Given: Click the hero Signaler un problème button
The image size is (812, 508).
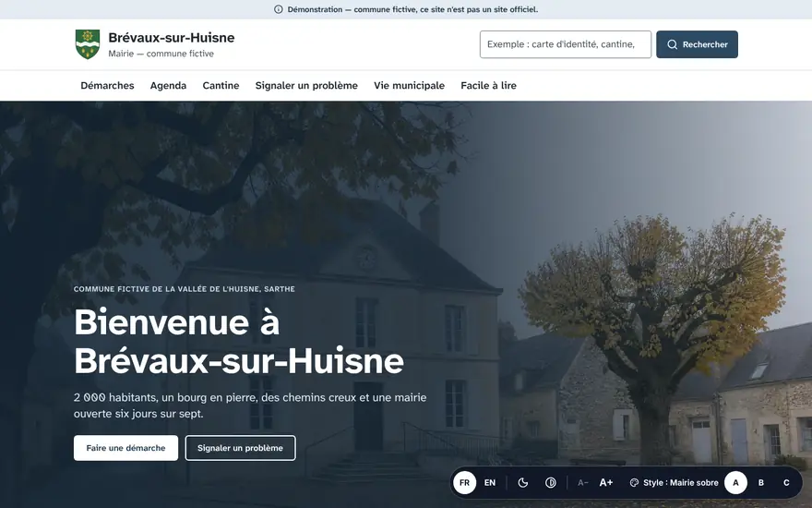Looking at the screenshot, I should click(x=240, y=448).
